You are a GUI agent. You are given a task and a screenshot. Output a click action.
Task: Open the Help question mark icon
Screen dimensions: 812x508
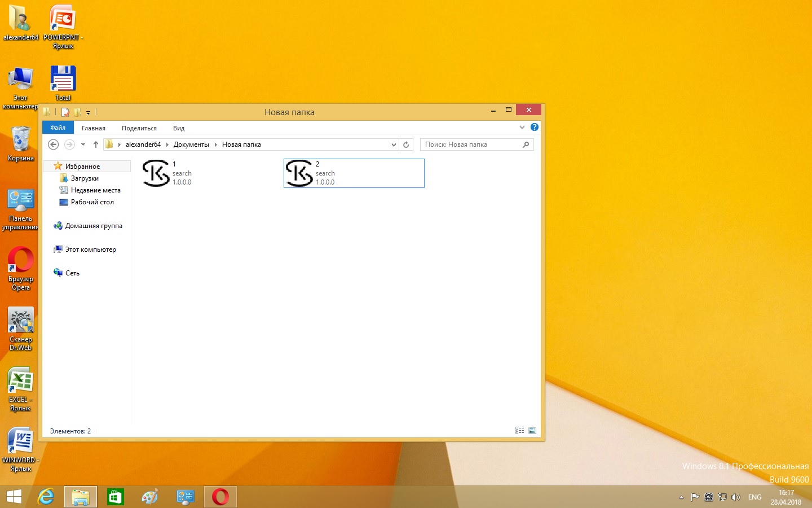[x=535, y=128]
